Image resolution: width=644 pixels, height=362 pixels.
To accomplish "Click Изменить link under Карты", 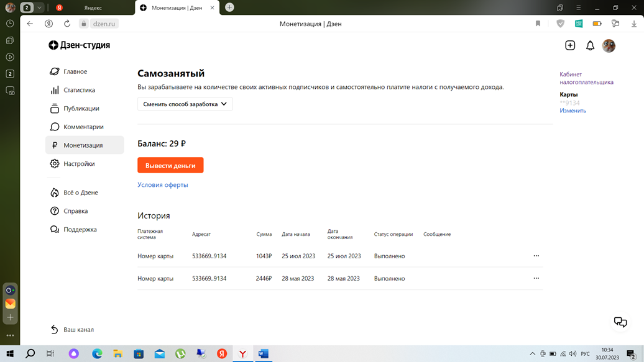I will click(573, 111).
